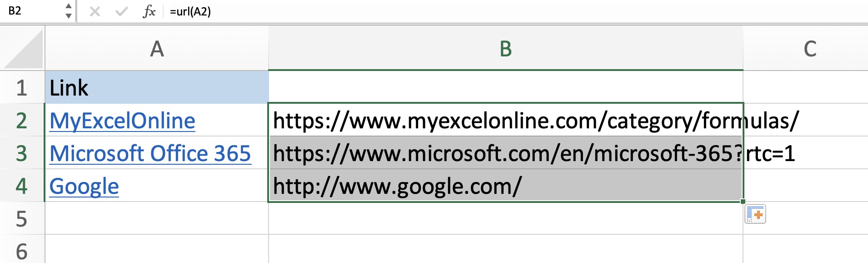Viewport: 868px width, 263px height.
Task: Click the green fill handle on B4
Action: click(x=743, y=201)
